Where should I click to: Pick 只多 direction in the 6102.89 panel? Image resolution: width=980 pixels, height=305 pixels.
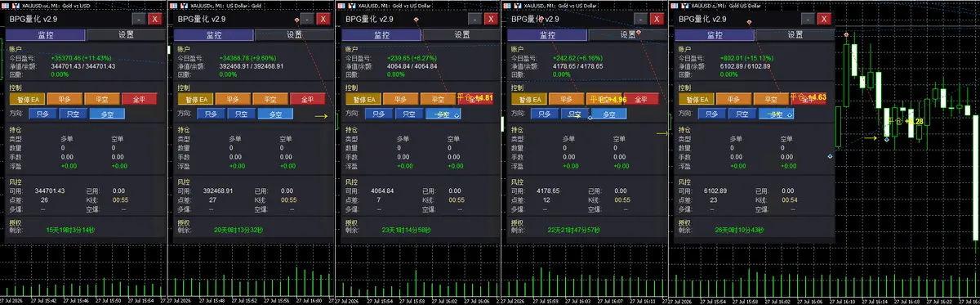click(713, 114)
